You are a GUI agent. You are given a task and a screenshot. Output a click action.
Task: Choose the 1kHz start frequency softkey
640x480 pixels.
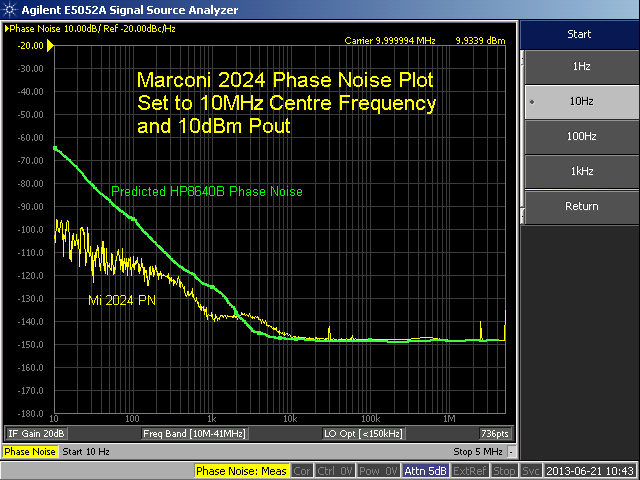(582, 171)
